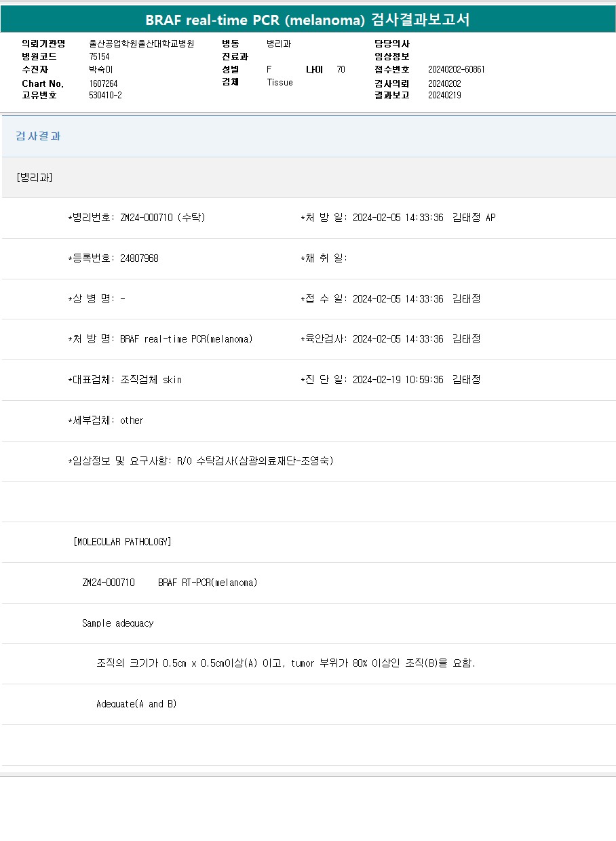Click Chart No. value 1607264
Image resolution: width=616 pixels, height=841 pixels.
pos(103,83)
